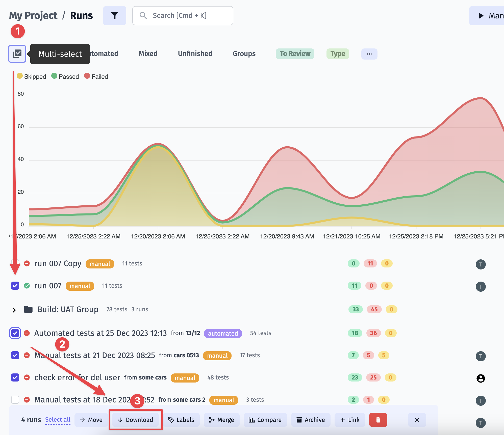
Task: Open run 007 Copy run title
Action: tap(58, 263)
